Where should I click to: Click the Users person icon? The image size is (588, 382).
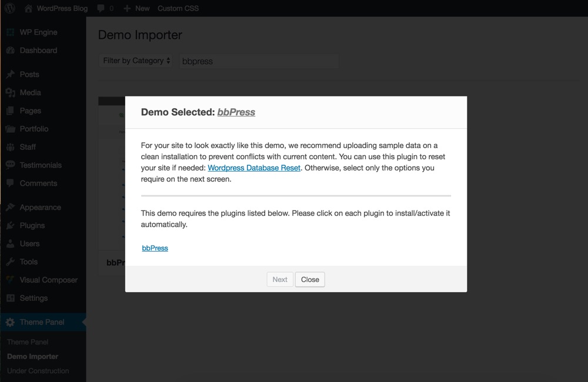pos(11,244)
